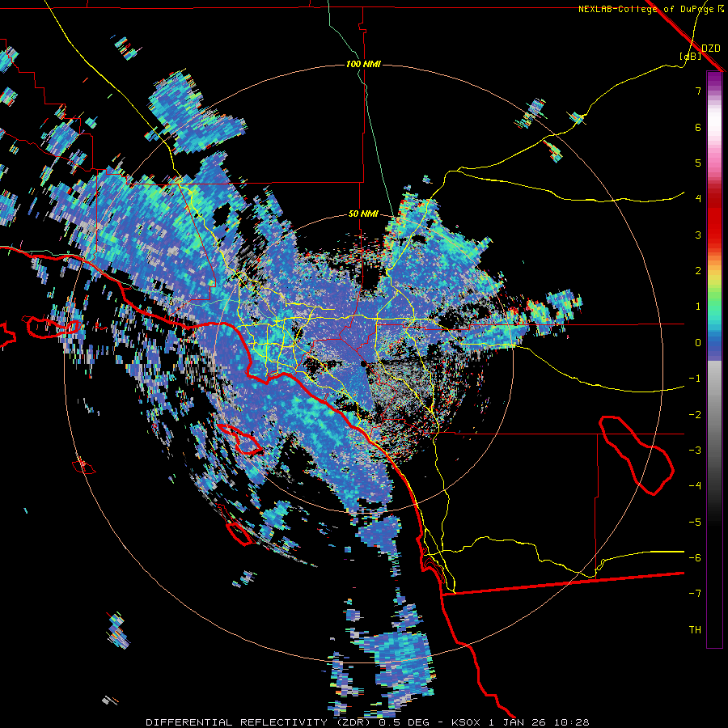Click the [dB] units label

coord(691,56)
